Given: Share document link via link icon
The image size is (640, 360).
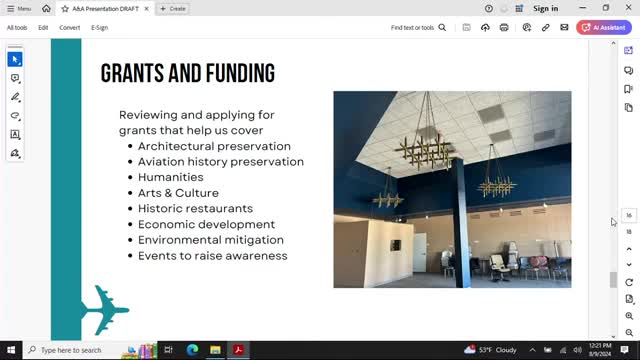Looking at the screenshot, I should coord(545,28).
